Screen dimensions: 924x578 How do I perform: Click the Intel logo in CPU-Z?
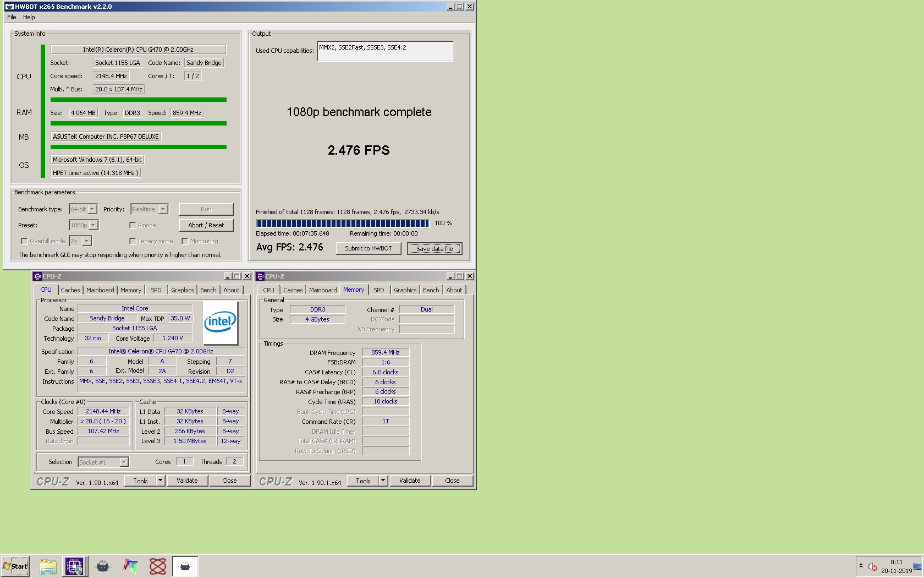tap(221, 323)
